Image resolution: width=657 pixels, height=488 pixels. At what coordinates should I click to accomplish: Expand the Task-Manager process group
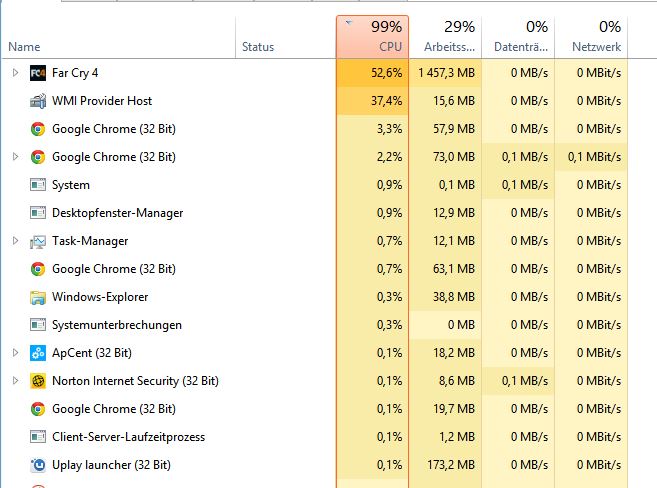pyautogui.click(x=15, y=241)
